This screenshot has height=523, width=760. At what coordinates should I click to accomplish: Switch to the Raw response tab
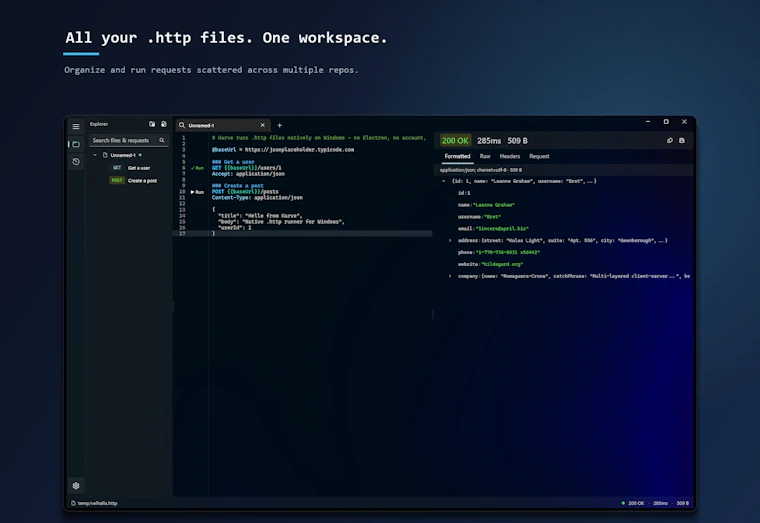[485, 157]
